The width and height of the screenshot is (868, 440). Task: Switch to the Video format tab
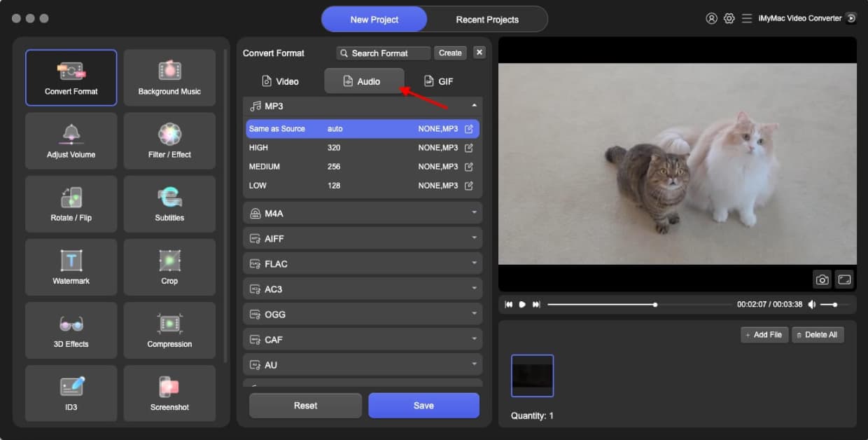coord(281,81)
